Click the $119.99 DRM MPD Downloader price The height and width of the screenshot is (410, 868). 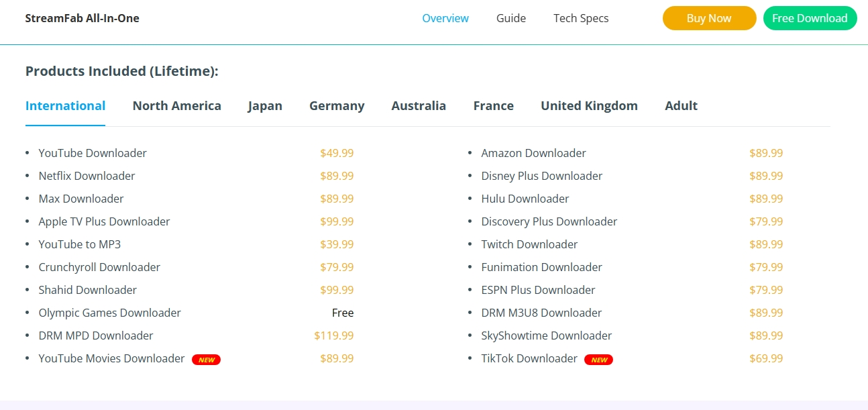pos(333,336)
